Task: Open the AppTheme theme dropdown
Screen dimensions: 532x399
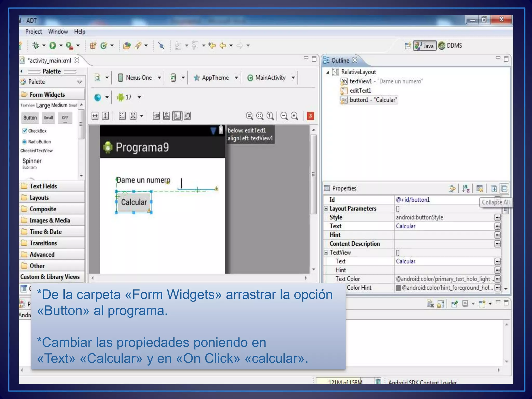Action: pyautogui.click(x=236, y=78)
